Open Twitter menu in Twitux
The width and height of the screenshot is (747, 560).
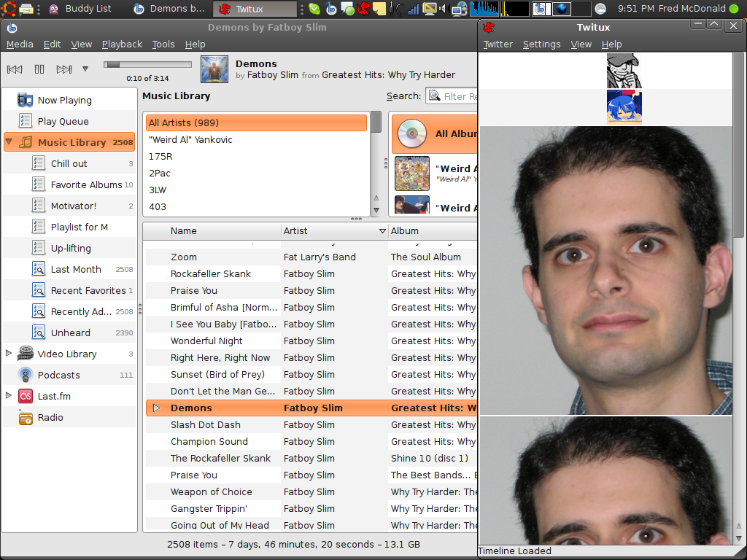point(498,44)
